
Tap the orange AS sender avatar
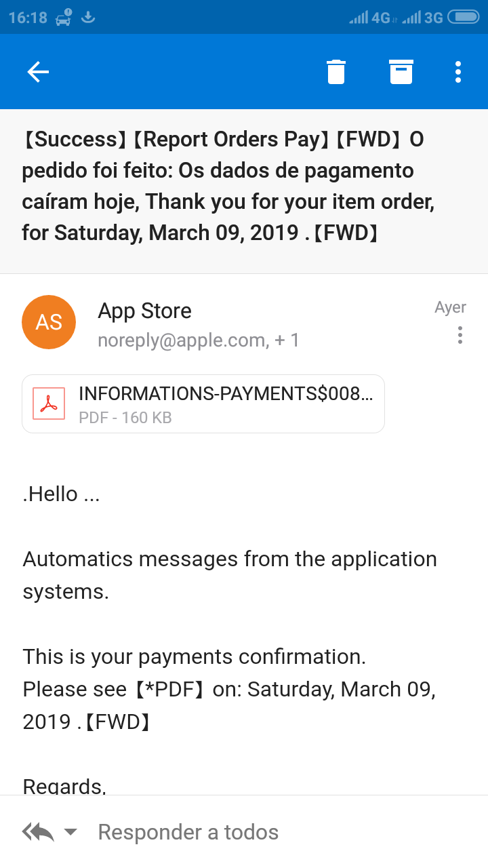click(x=49, y=322)
